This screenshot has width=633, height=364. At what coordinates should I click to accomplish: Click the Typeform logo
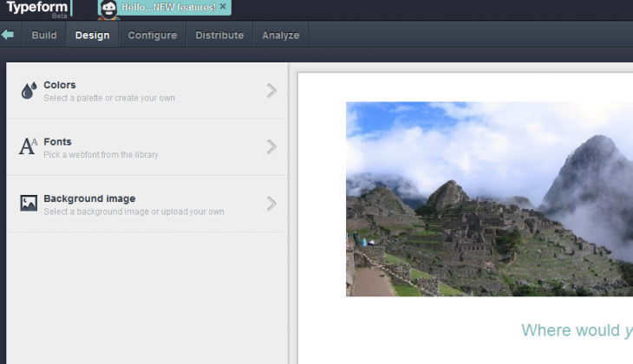(36, 9)
